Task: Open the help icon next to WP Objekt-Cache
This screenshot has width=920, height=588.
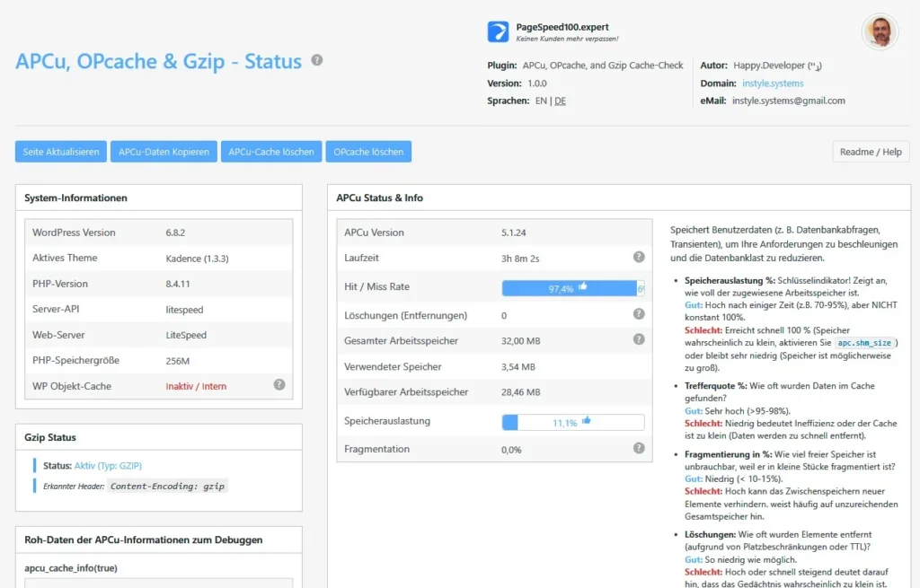Action: point(279,384)
